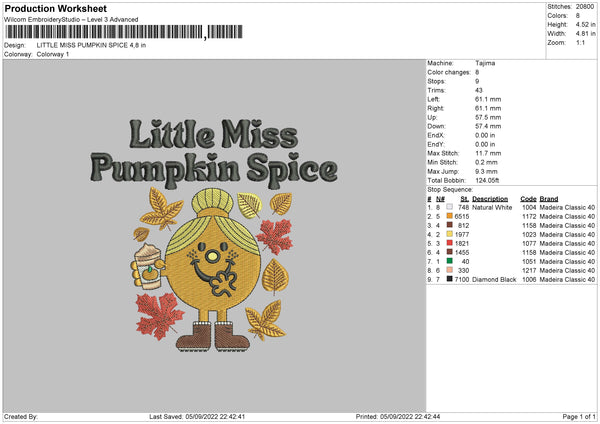Click the Width value "4.81 in"
The width and height of the screenshot is (600, 424).
[x=585, y=34]
